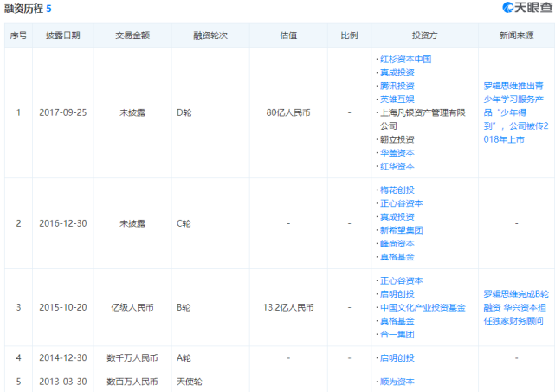
Task: Open news link 罗辑思维完成B轮融资
Action: tap(516, 307)
